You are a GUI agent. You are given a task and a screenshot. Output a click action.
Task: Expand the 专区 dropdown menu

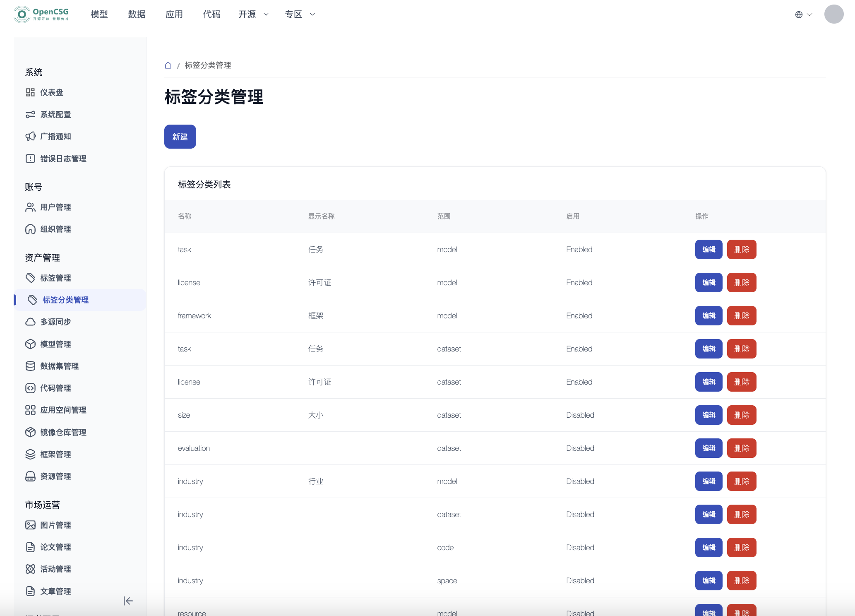[x=300, y=14]
